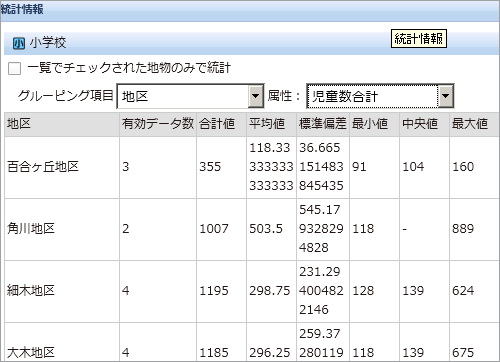Click median value 104 cell

tap(425, 167)
